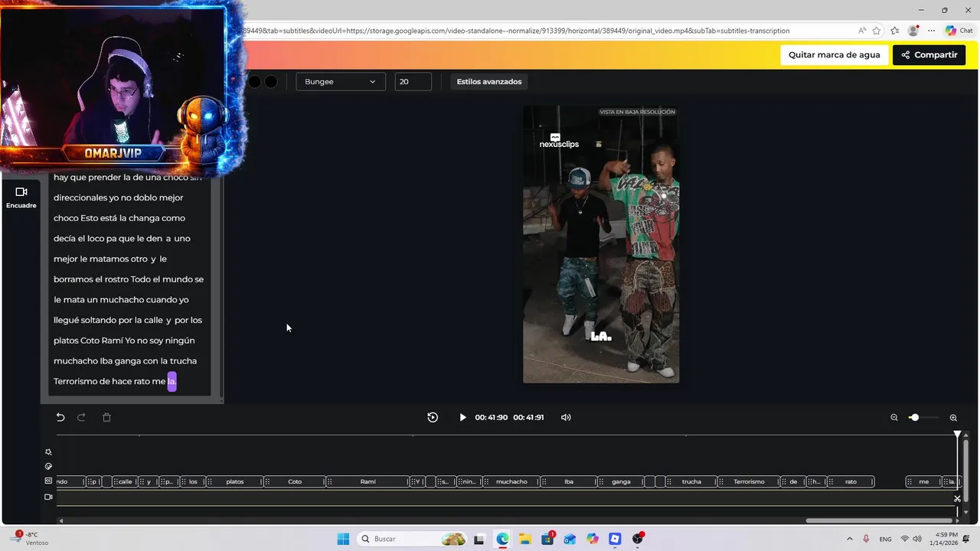
Task: Select the 'Iba' subtitle clip on timeline
Action: (x=569, y=481)
